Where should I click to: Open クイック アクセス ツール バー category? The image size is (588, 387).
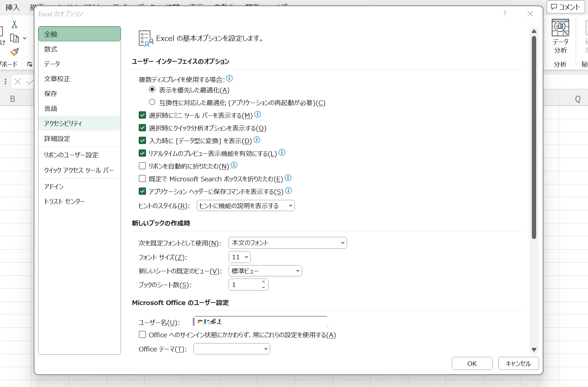pyautogui.click(x=79, y=170)
